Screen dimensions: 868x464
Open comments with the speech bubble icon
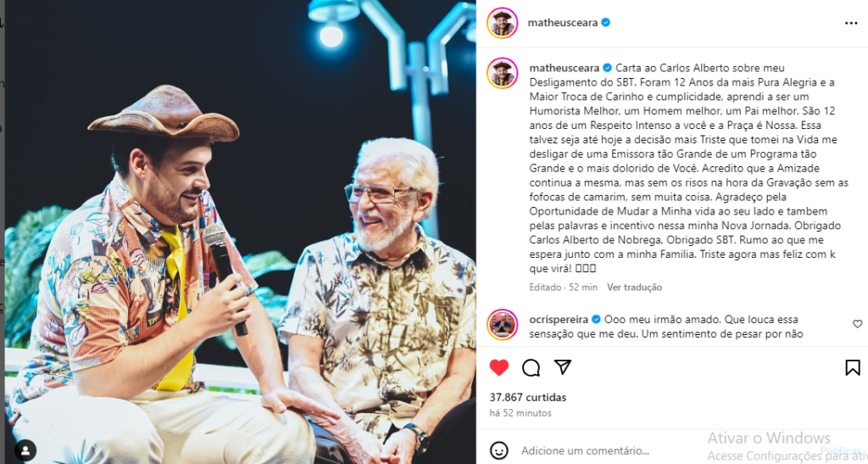tap(531, 367)
